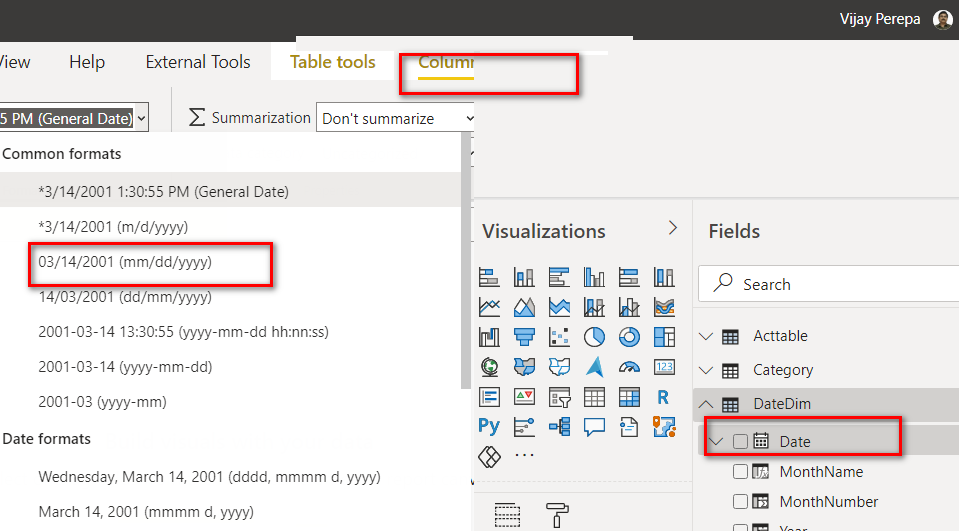The height and width of the screenshot is (531, 959).
Task: Select the Slicer visual
Action: tap(559, 397)
